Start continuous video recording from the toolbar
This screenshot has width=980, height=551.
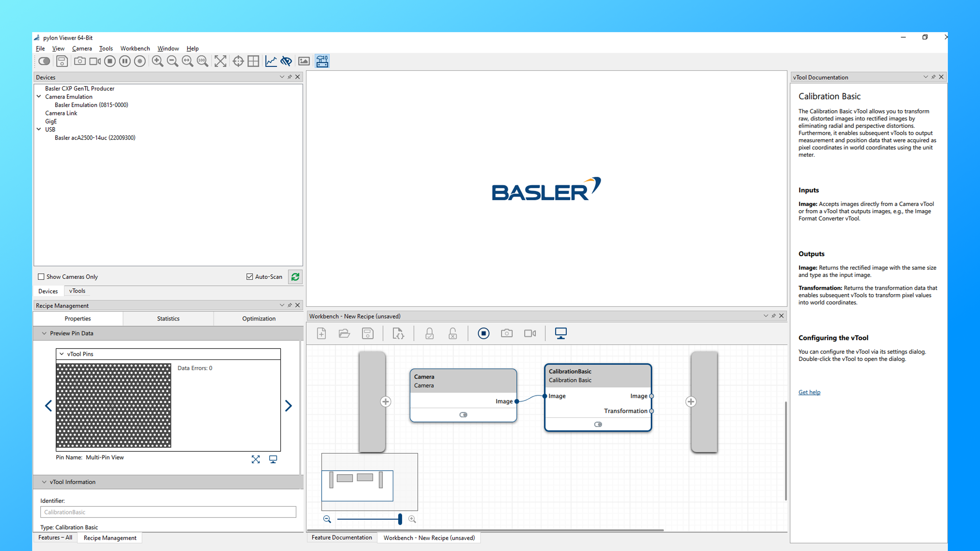pyautogui.click(x=95, y=61)
